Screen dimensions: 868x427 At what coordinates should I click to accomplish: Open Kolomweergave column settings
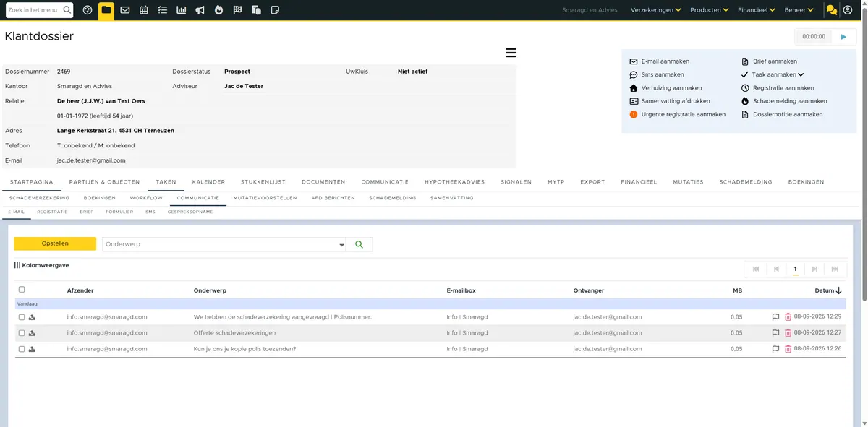(42, 265)
